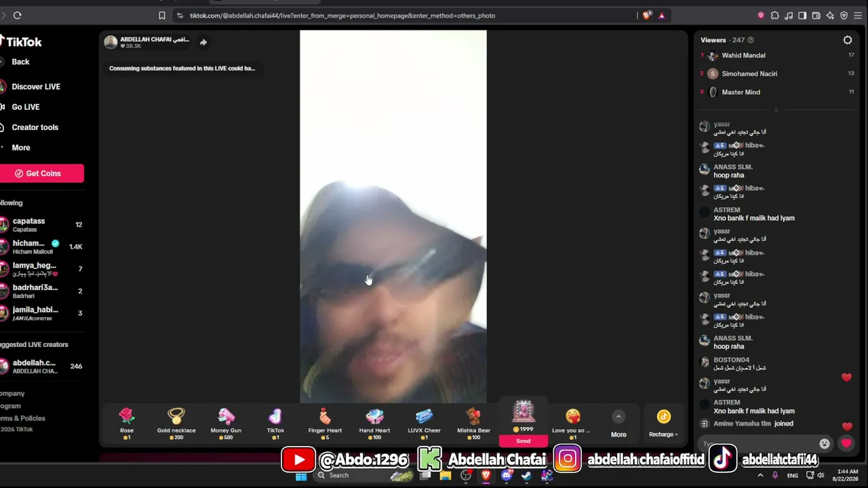Open taskbar volume control
Screen dimensions: 868x488
pos(821,476)
